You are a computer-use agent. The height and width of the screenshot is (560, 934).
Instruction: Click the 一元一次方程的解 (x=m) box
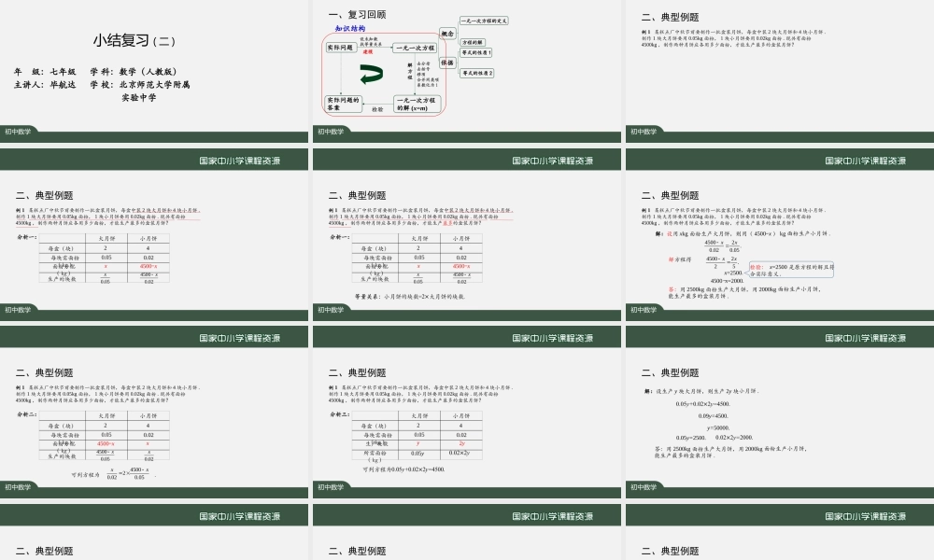pyautogui.click(x=415, y=104)
